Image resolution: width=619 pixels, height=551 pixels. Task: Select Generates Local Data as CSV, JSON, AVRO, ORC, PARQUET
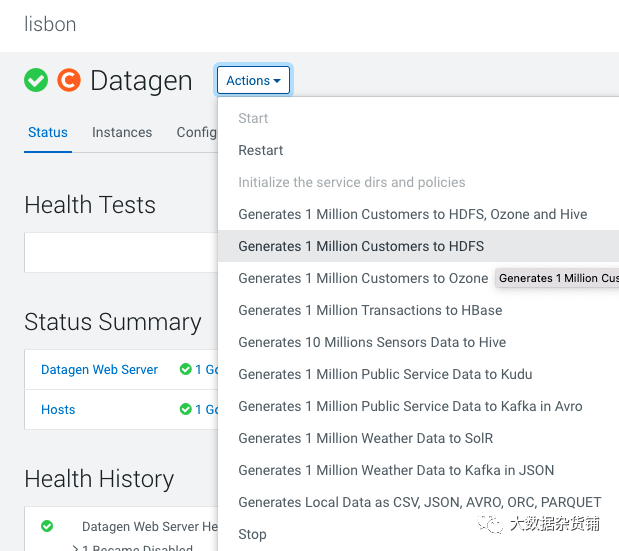[x=420, y=502]
